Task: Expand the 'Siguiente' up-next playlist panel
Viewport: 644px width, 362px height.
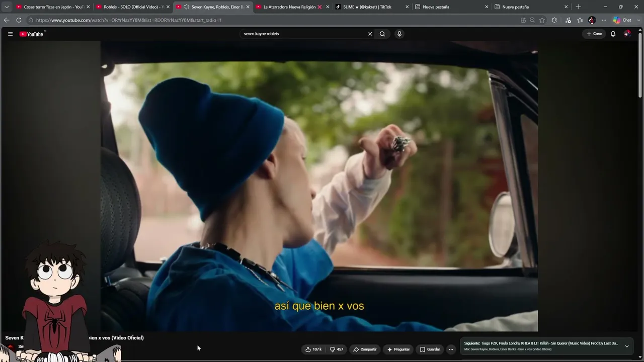Action: 627,346
